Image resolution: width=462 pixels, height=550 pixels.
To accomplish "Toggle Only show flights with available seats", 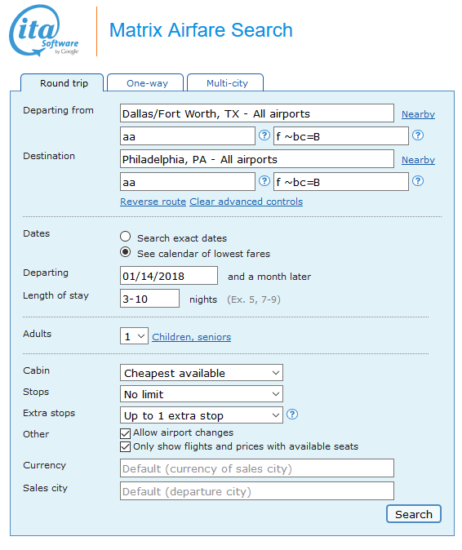I will (125, 447).
